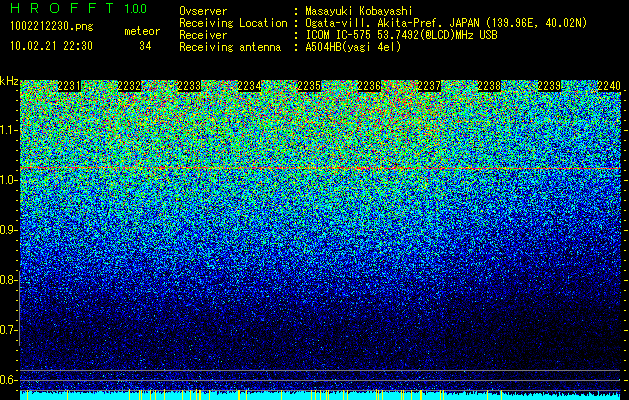Click the 2231 time marker label
Viewport: 629px width, 400px height.
pos(69,86)
